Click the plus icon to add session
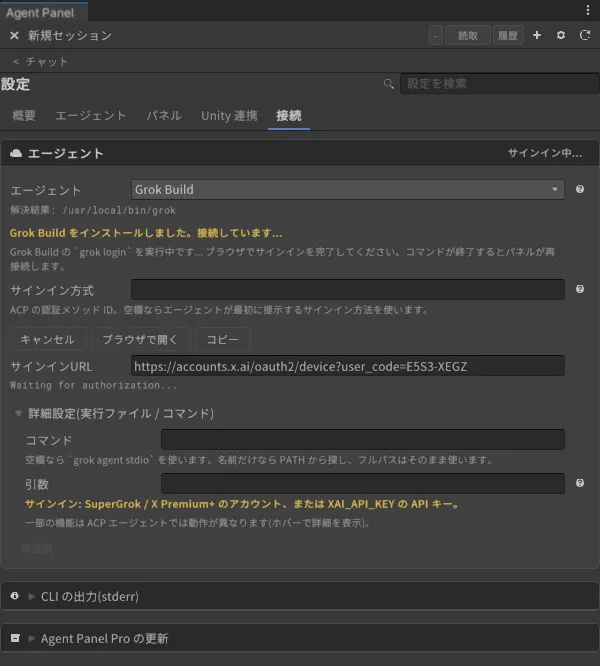 (x=537, y=35)
